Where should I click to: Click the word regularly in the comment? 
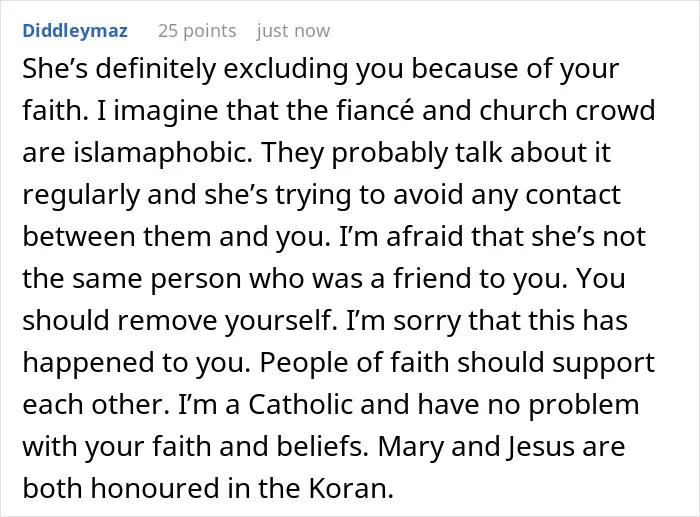click(x=81, y=195)
